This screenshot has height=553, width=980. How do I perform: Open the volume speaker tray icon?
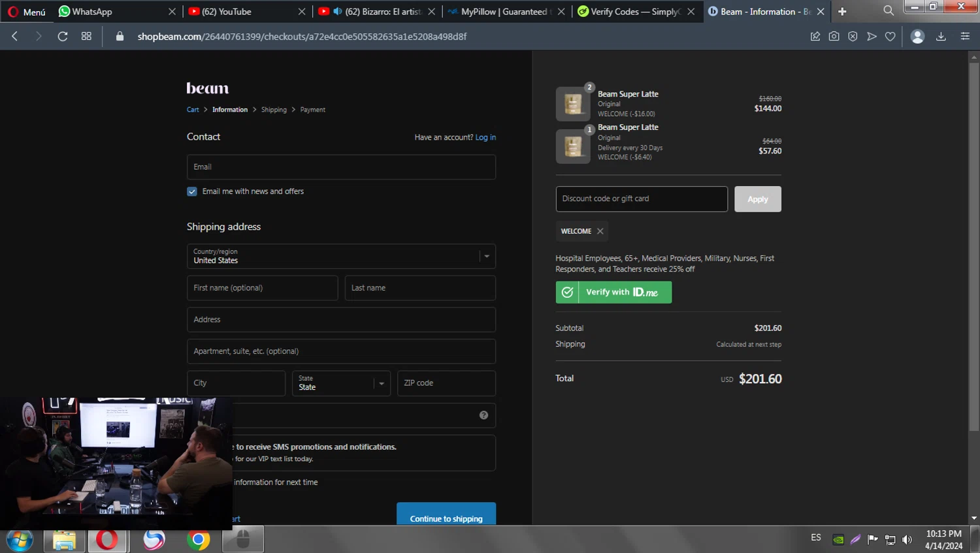click(x=907, y=540)
